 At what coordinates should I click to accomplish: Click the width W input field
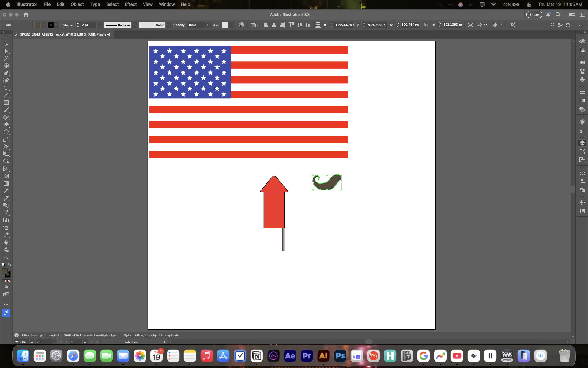point(410,25)
